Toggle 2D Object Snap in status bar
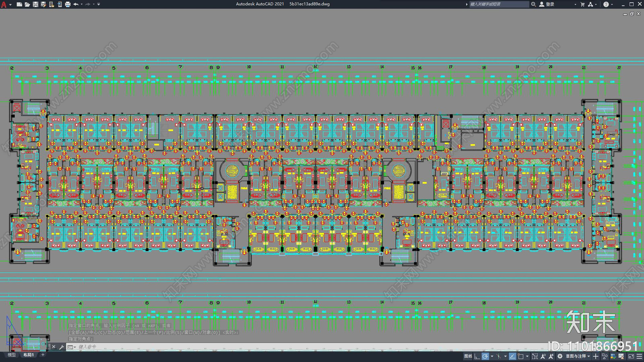 [x=520, y=356]
